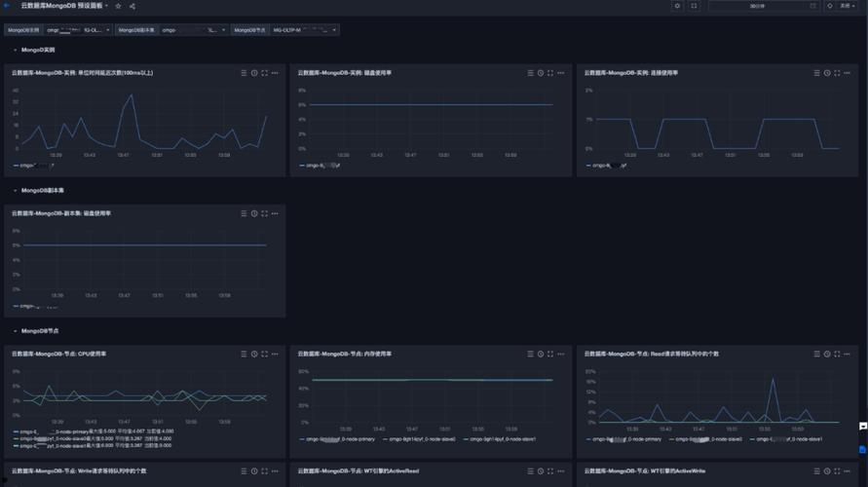Open the MongoDB实例 filter dropdown
This screenshot has height=487, width=868.
tap(78, 30)
